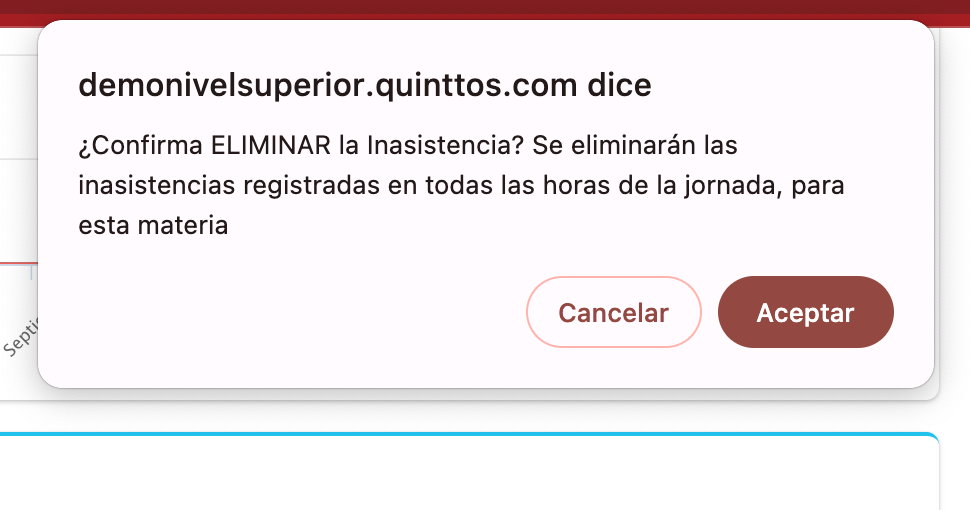Click the white panel with the blue top border
Screen dimensions: 970x510
coord(468,473)
